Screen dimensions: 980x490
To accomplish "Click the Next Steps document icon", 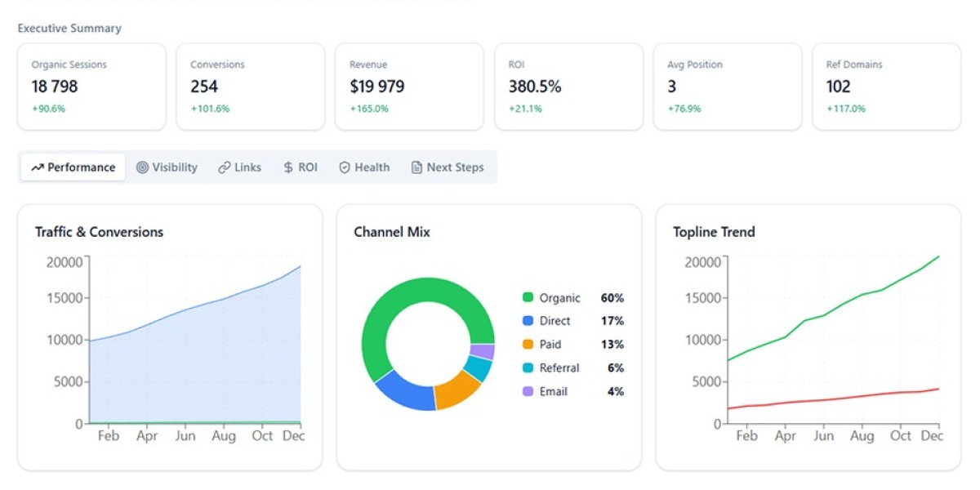I will (x=416, y=167).
